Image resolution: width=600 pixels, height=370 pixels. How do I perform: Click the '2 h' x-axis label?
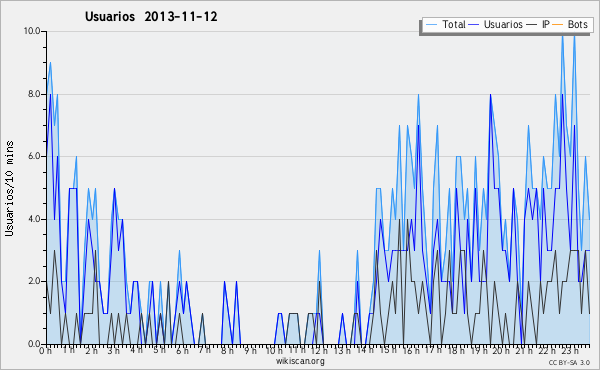click(x=91, y=350)
